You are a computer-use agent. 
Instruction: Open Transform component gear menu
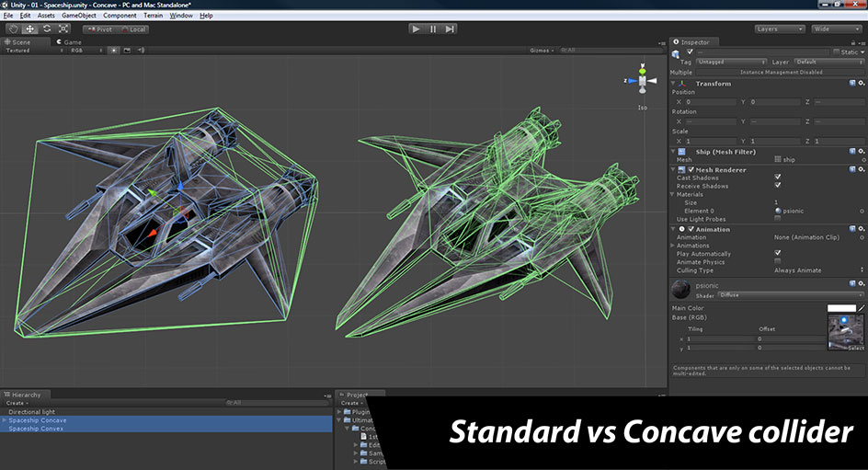pyautogui.click(x=862, y=83)
